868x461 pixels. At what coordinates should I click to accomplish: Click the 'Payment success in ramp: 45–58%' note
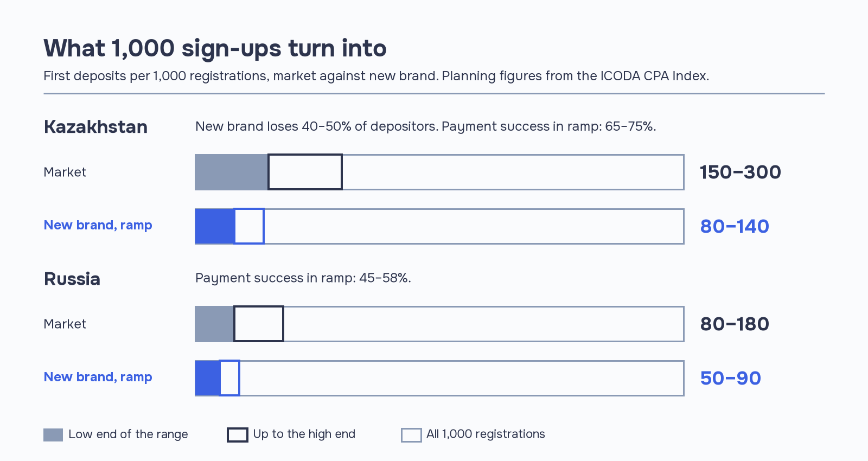click(303, 278)
